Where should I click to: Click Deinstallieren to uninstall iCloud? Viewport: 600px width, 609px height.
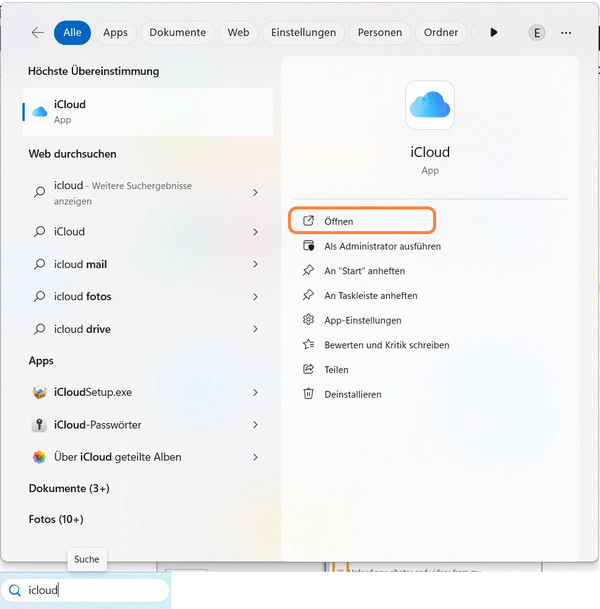pos(353,395)
